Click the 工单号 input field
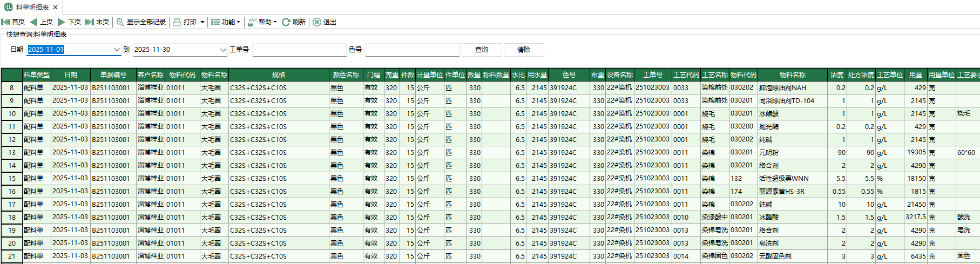The height and width of the screenshot is (264, 980). click(299, 50)
